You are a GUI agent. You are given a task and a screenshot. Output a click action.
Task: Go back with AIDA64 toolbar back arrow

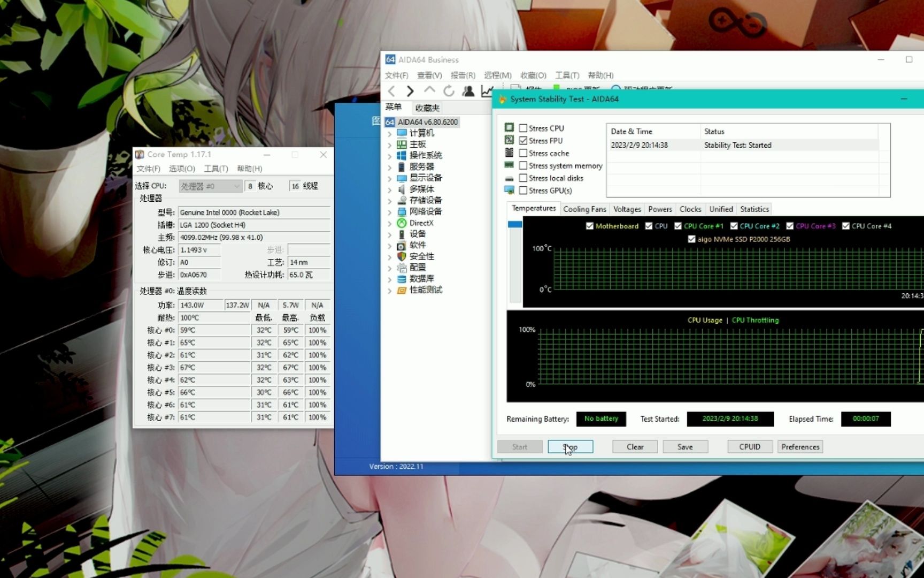point(392,91)
